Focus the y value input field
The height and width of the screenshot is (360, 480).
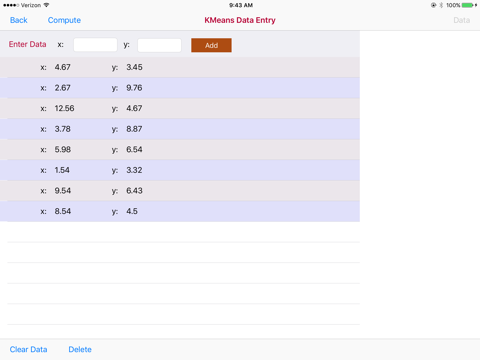[159, 45]
